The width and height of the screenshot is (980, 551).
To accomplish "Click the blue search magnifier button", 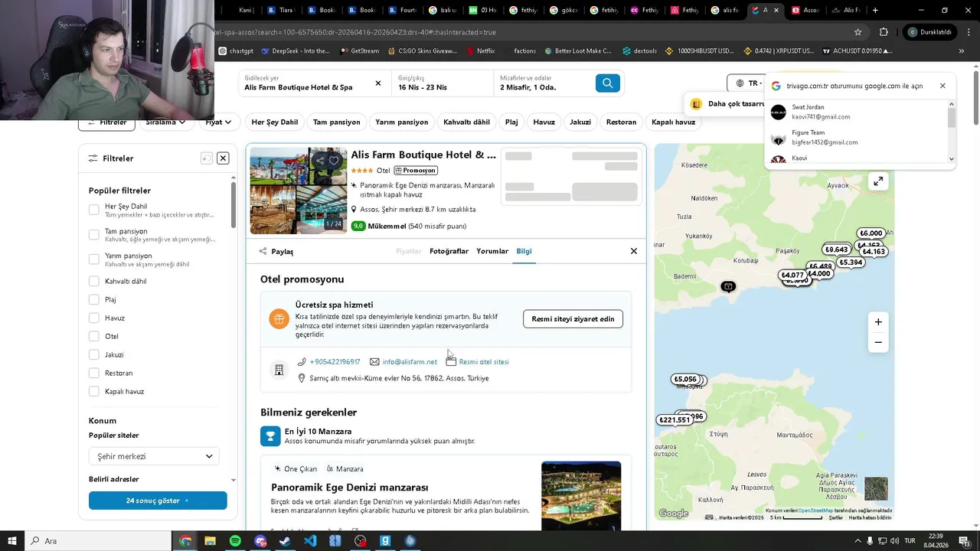I will 607,83.
